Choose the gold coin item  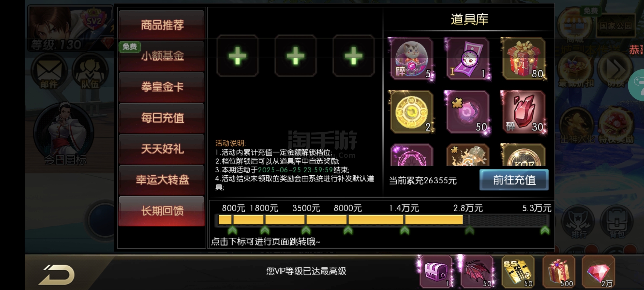tap(411, 112)
